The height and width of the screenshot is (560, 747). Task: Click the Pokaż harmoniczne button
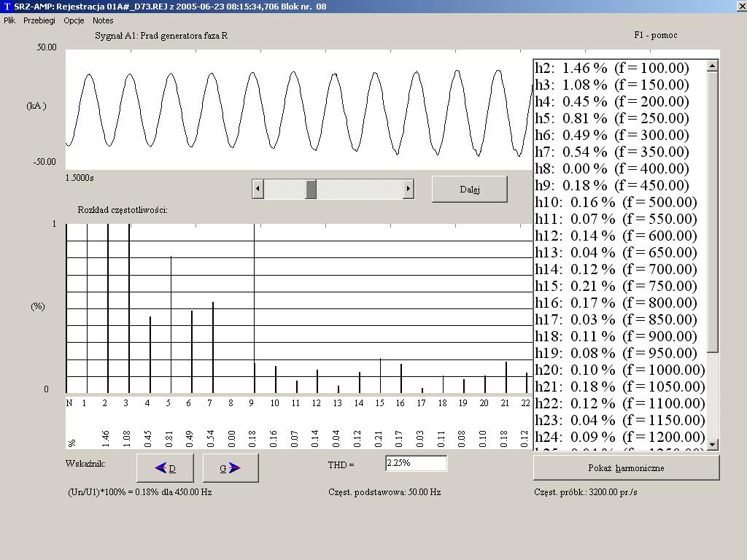[x=626, y=467]
